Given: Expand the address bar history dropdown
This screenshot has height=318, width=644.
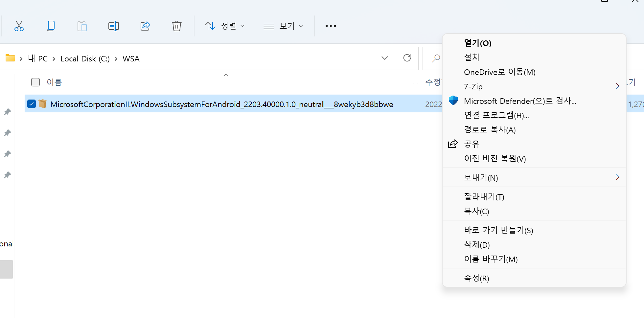Looking at the screenshot, I should tap(385, 58).
